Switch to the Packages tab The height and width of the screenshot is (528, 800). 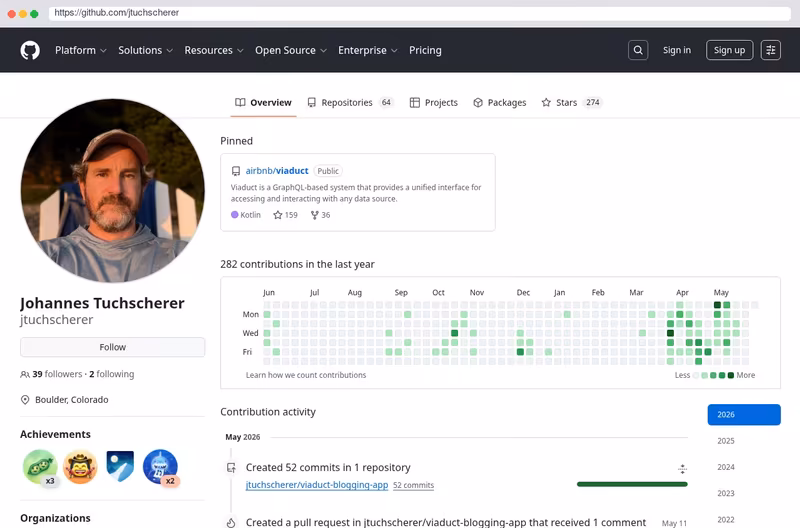(499, 103)
